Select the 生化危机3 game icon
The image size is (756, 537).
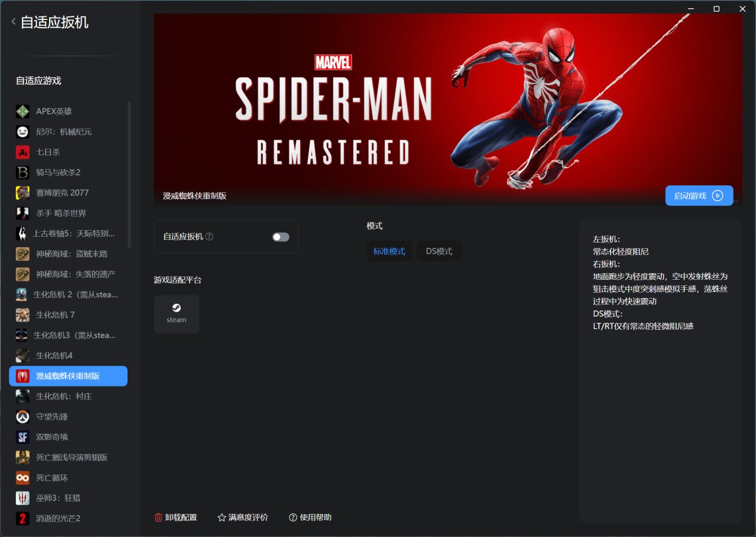coord(22,335)
